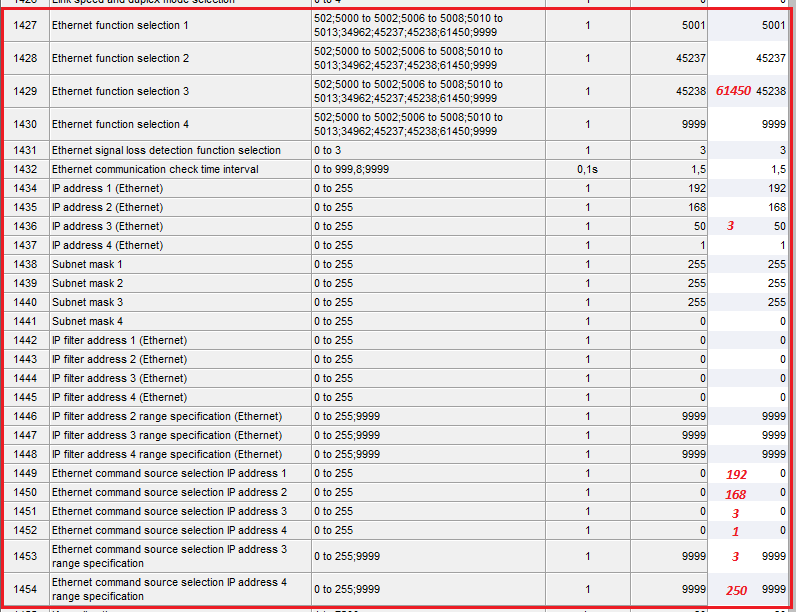
Task: Click the setting value 5001 for parameter 1427
Action: tap(748, 25)
